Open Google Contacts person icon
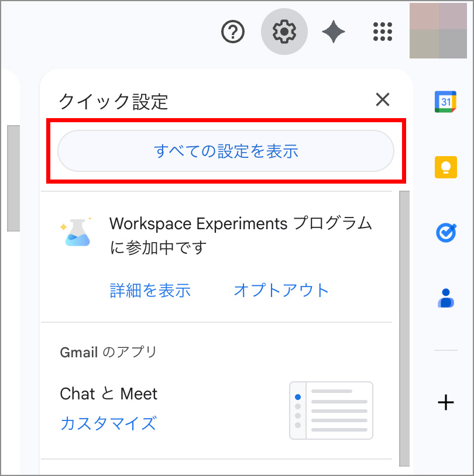The image size is (474, 476). (x=446, y=298)
